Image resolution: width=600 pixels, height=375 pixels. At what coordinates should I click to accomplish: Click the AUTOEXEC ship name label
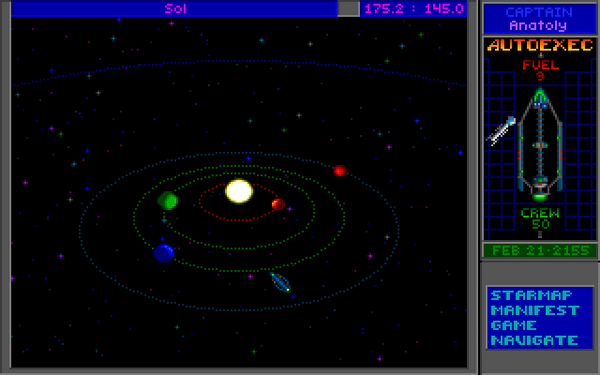540,45
